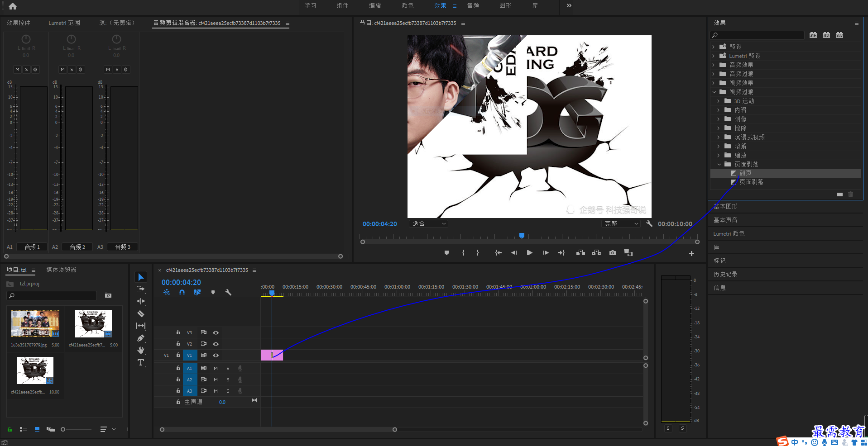Click Mark Out bracket icon
This screenshot has width=868, height=446.
click(x=478, y=253)
